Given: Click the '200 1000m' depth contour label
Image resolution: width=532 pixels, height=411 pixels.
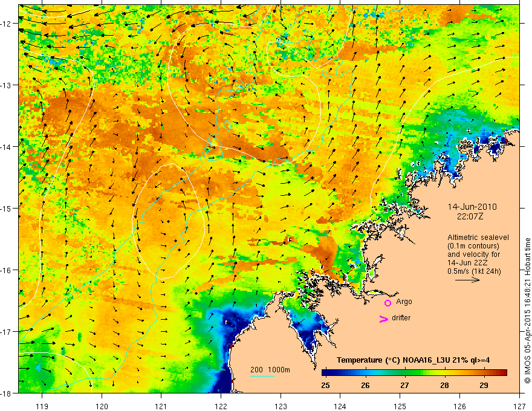Looking at the screenshot, I should [270, 370].
